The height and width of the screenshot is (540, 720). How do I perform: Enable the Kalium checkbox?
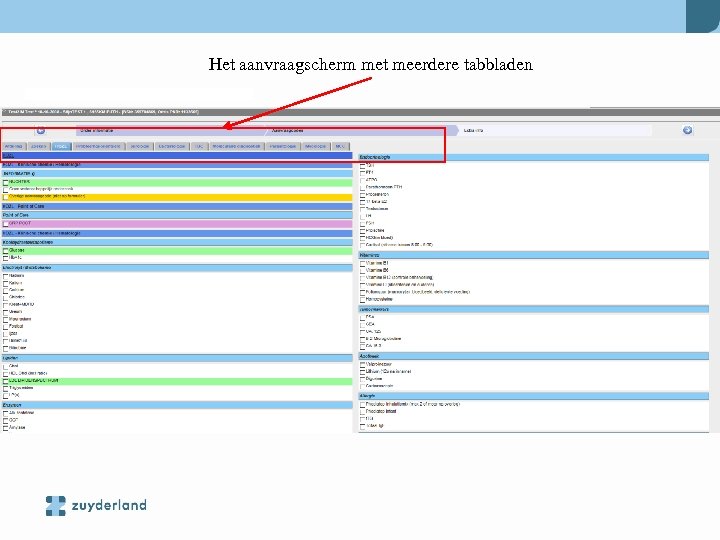6,283
